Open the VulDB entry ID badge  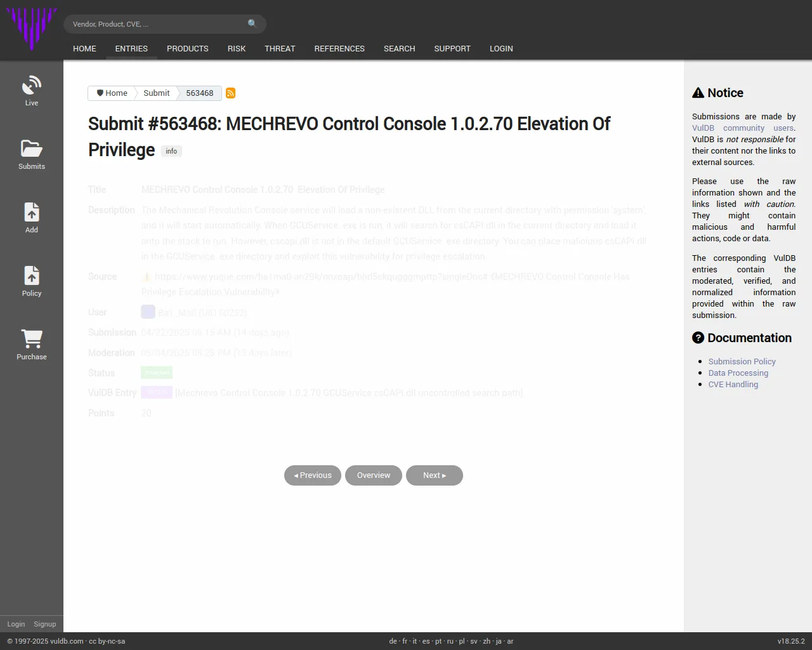[x=157, y=392]
